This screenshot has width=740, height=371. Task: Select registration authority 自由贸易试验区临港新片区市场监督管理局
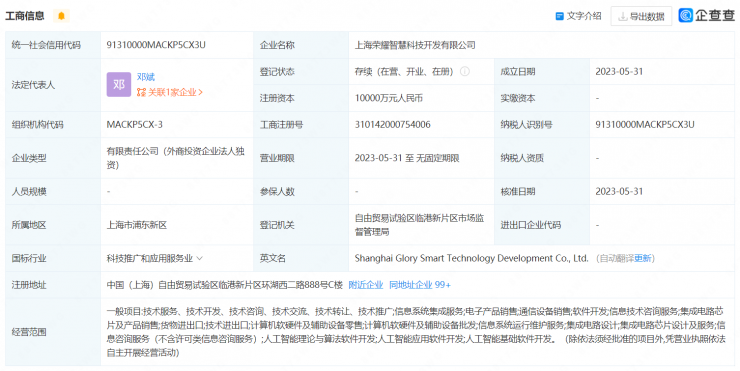[x=420, y=225]
